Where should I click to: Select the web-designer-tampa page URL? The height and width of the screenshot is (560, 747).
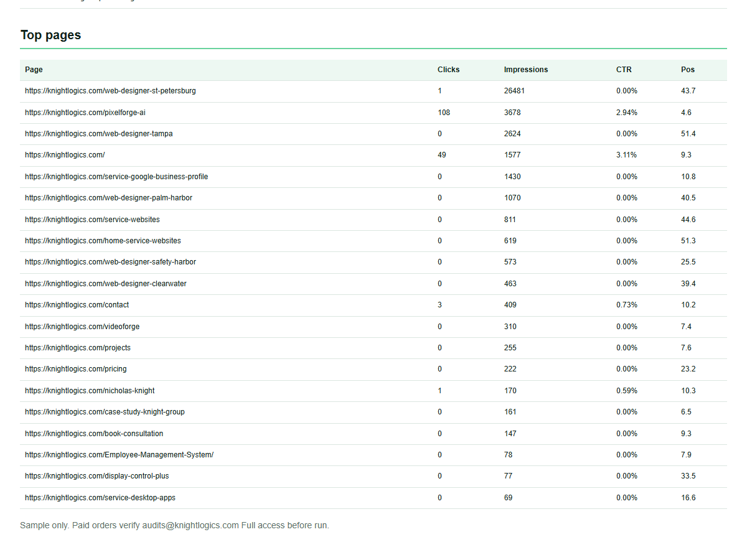click(x=99, y=134)
